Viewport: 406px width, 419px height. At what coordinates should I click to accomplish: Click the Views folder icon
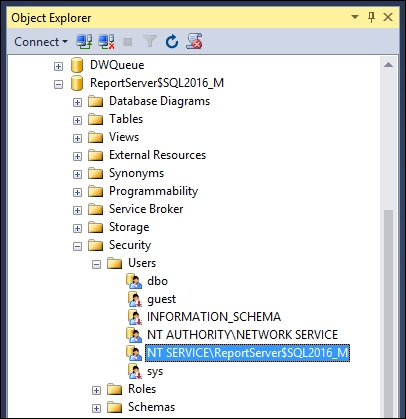point(96,137)
